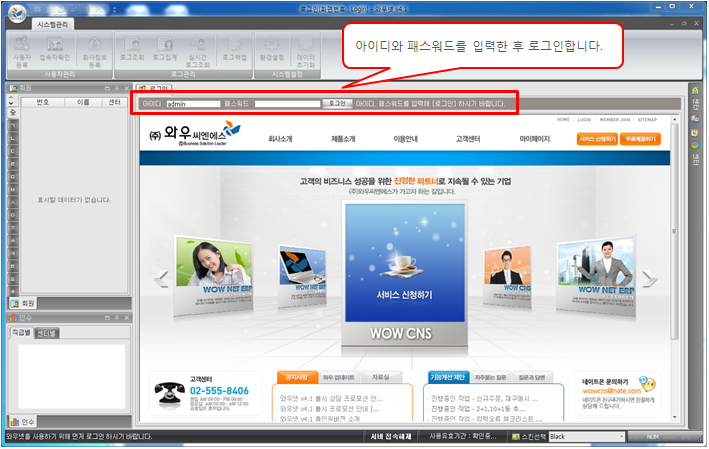The height and width of the screenshot is (449, 709).
Task: Click the 회사정보 등록 icon
Action: pyautogui.click(x=93, y=49)
